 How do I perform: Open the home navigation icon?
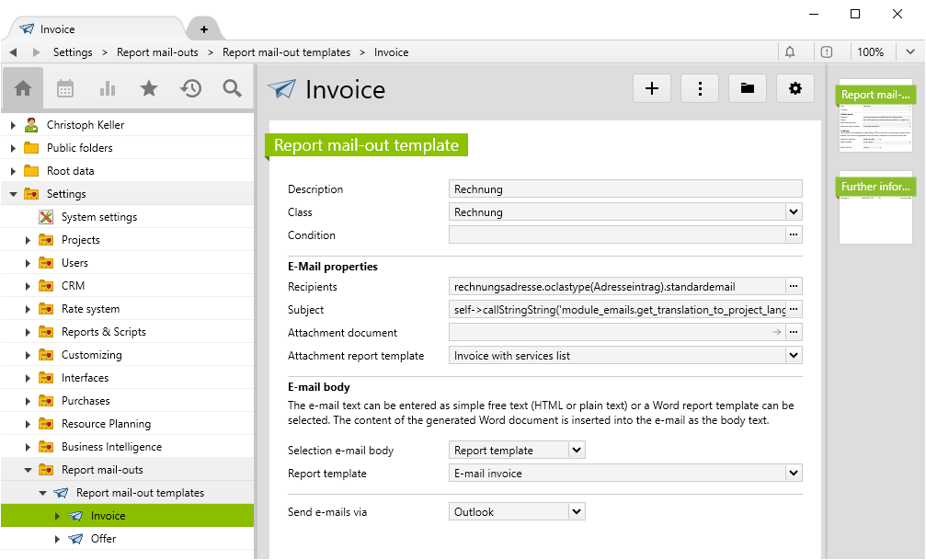(x=23, y=88)
